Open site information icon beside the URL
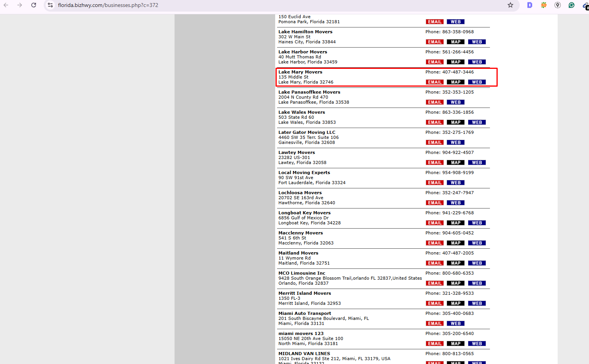The image size is (589, 364). [x=50, y=5]
